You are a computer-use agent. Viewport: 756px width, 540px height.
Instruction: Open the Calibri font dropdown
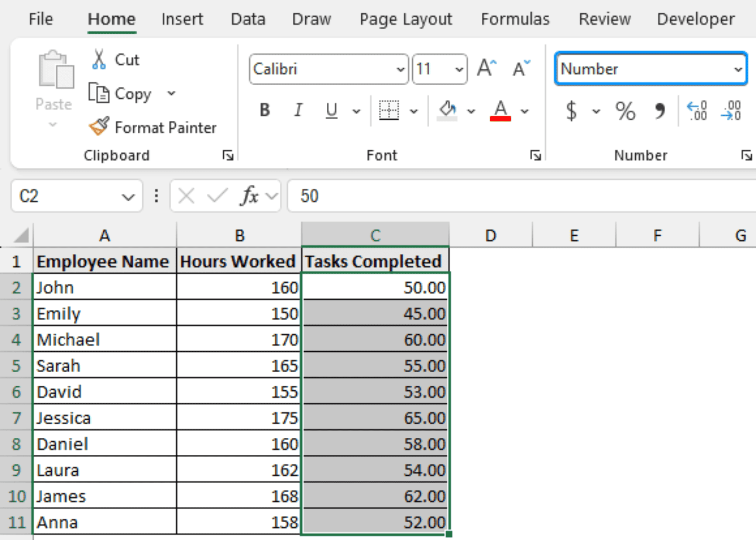(x=399, y=69)
